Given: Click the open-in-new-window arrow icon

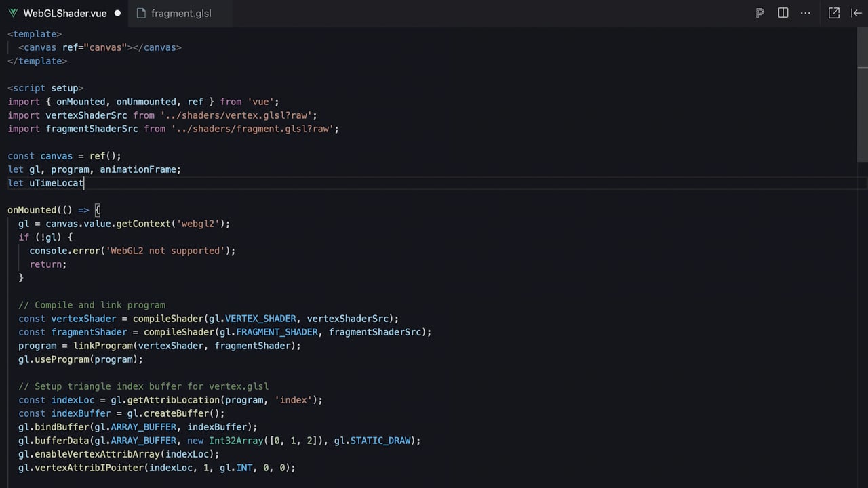Looking at the screenshot, I should (x=834, y=13).
